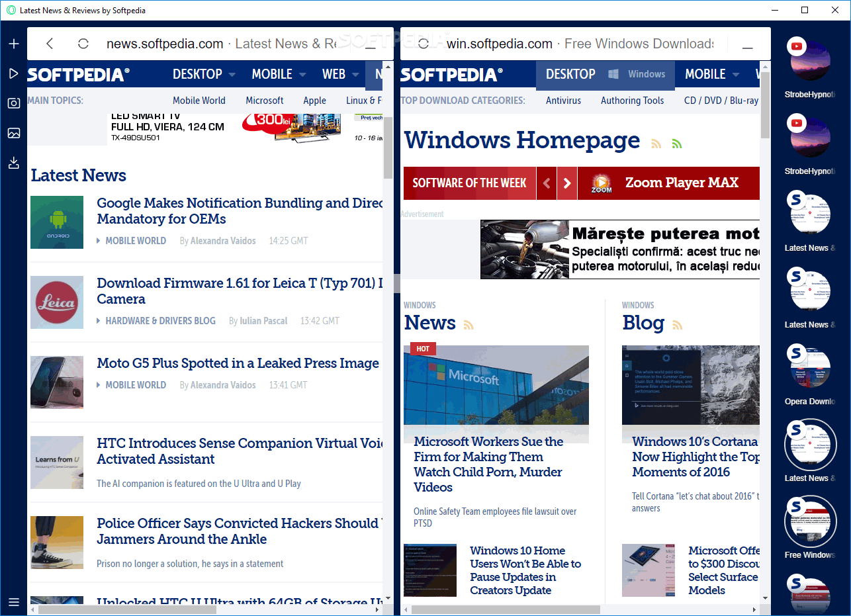Minimize the win.softpedia.com pane
The height and width of the screenshot is (616, 851).
[747, 47]
